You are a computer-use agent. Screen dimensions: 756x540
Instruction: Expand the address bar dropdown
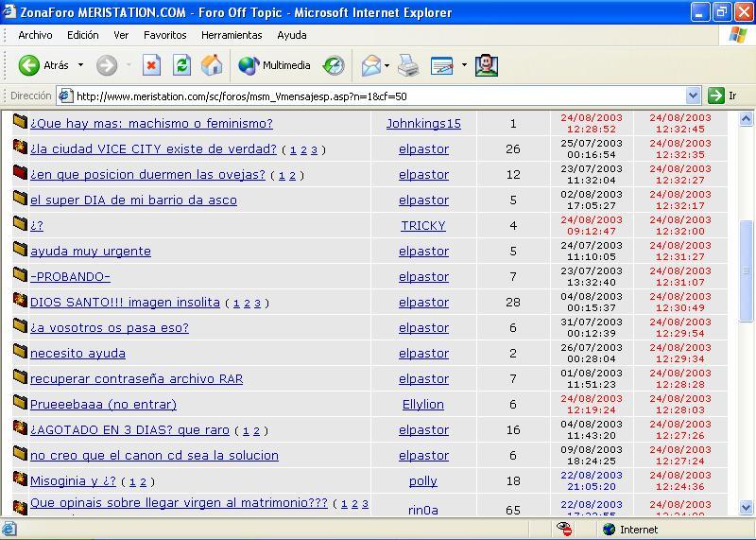point(693,96)
